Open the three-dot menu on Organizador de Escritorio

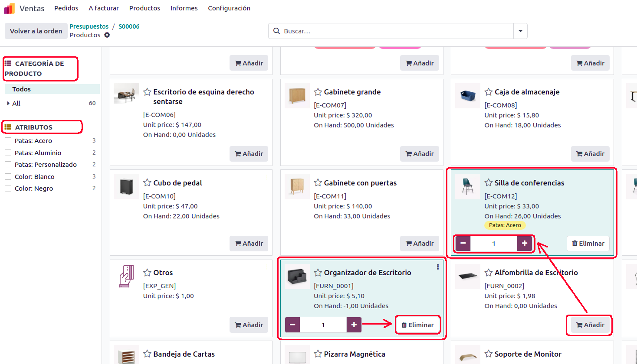(x=438, y=267)
